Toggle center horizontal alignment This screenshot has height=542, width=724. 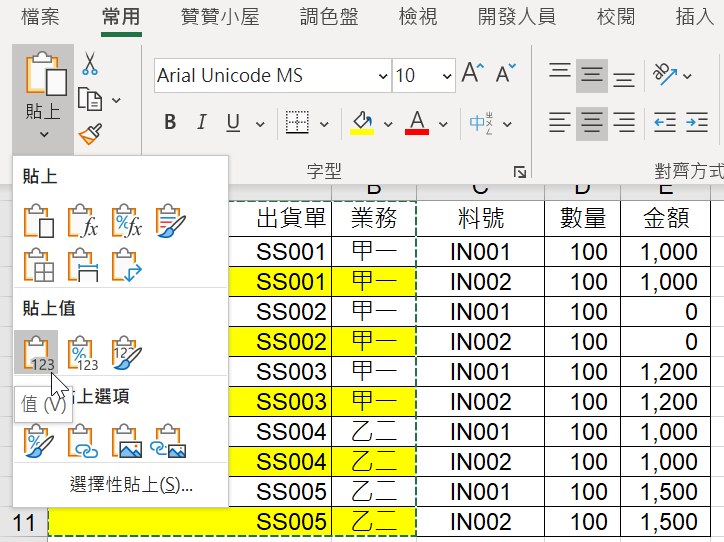point(591,123)
